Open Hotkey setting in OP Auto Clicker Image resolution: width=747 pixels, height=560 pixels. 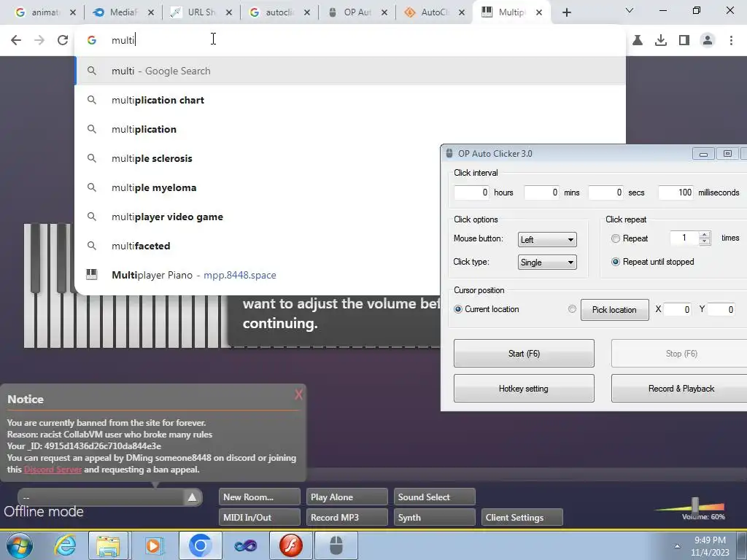click(x=524, y=389)
